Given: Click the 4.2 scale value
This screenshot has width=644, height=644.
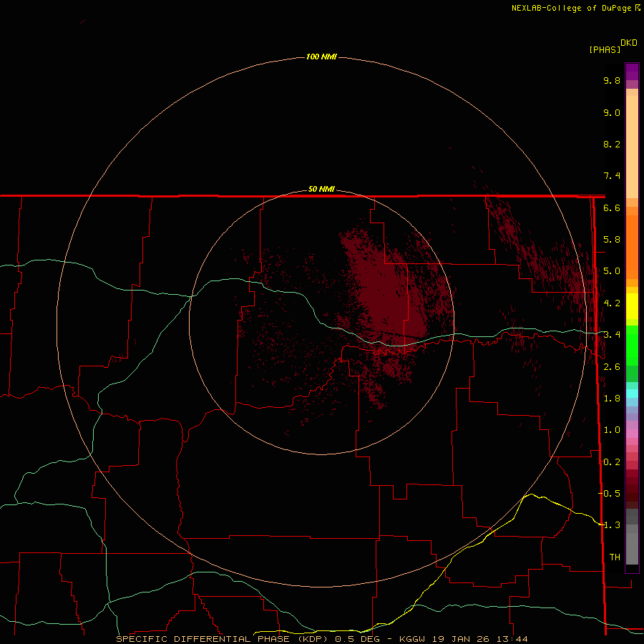Looking at the screenshot, I should 612,303.
